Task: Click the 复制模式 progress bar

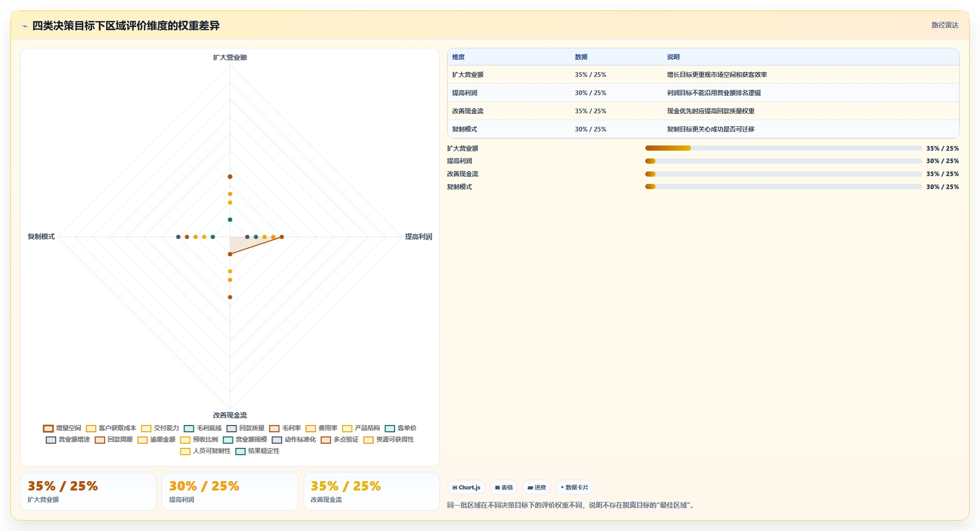Action: click(783, 187)
